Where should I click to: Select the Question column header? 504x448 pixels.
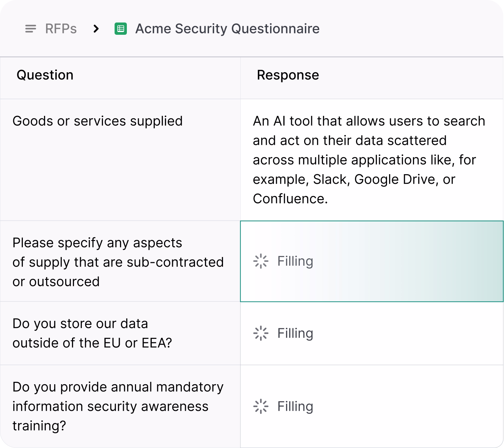[x=45, y=75]
